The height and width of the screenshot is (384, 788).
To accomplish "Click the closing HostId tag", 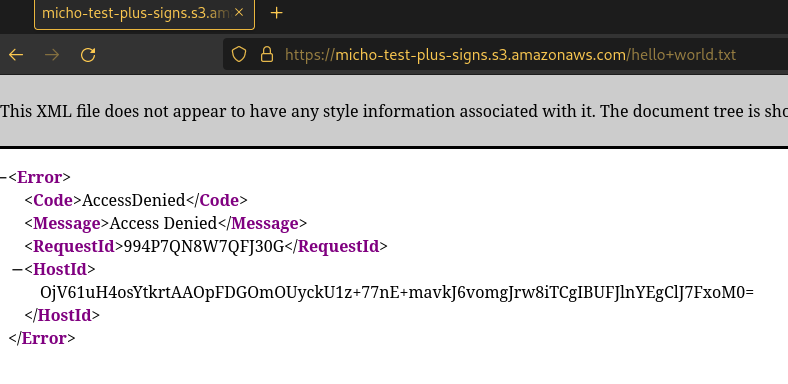I will click(x=62, y=315).
